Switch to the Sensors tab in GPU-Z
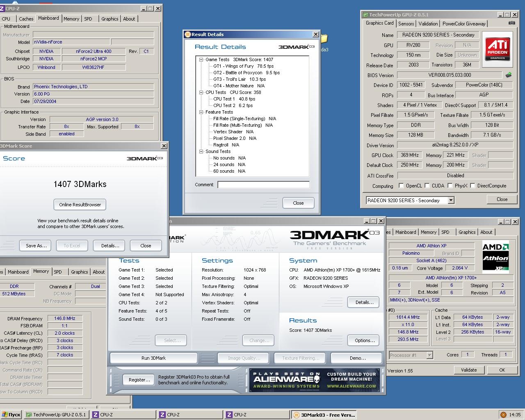 [406, 24]
